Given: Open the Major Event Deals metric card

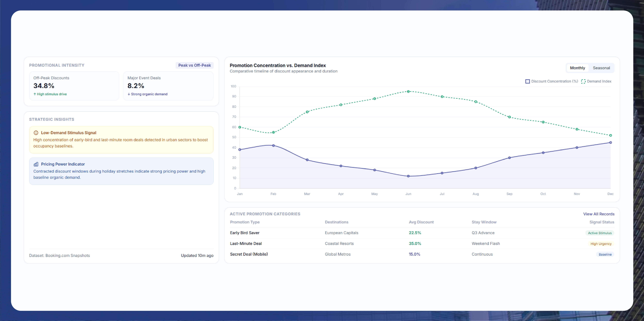Looking at the screenshot, I should [x=168, y=86].
